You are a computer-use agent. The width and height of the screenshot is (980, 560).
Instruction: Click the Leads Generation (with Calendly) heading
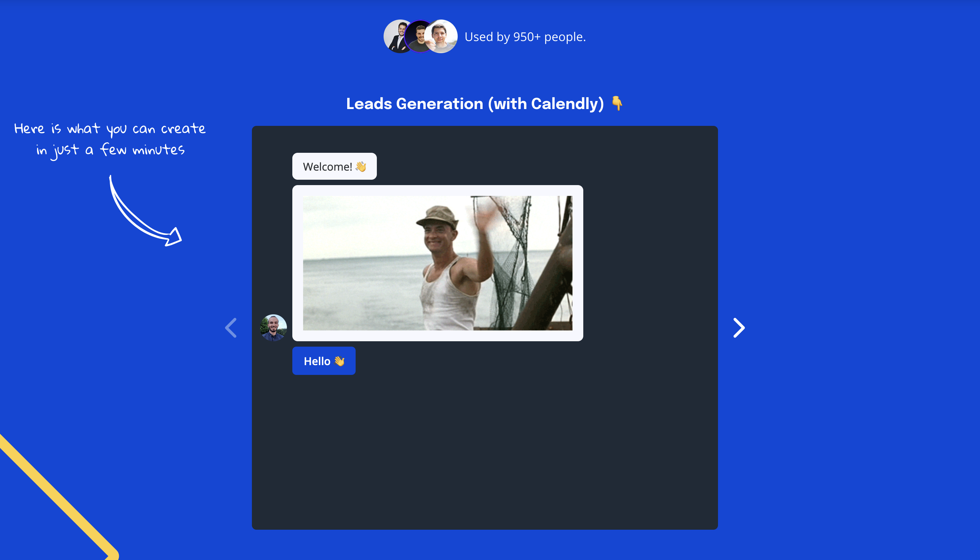tap(475, 104)
